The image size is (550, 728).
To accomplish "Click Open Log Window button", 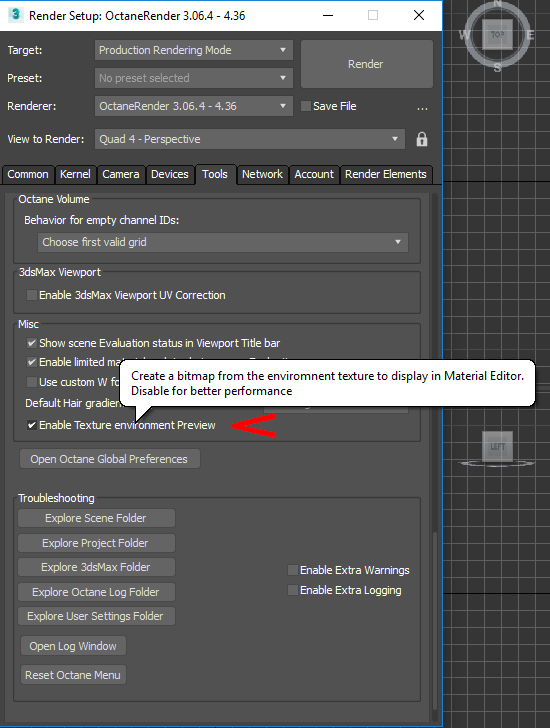I will coord(73,646).
